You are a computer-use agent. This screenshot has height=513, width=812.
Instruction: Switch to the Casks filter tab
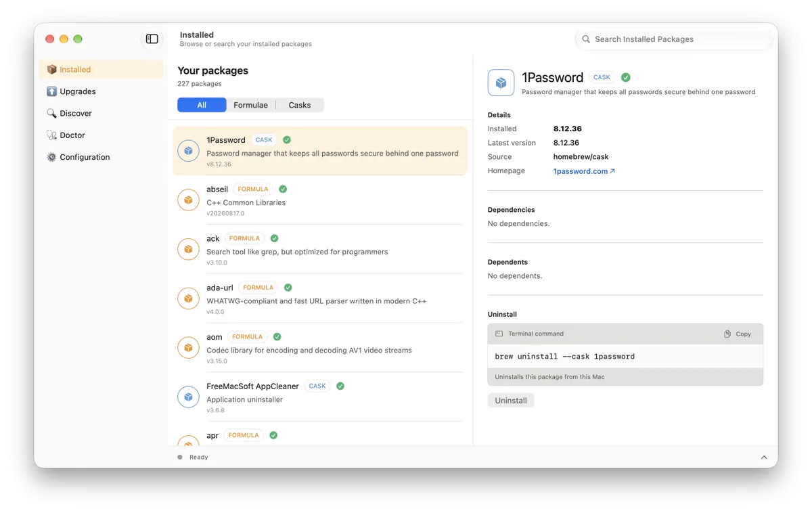300,105
